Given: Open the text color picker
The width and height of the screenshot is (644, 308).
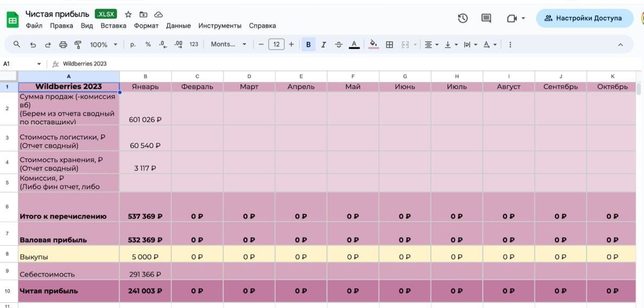Looking at the screenshot, I should 354,44.
